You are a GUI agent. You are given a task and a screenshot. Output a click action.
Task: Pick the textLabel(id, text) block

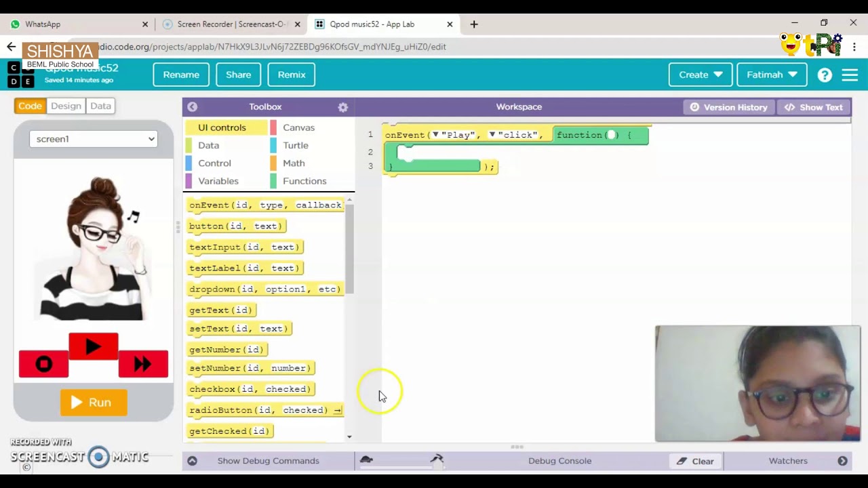click(245, 268)
